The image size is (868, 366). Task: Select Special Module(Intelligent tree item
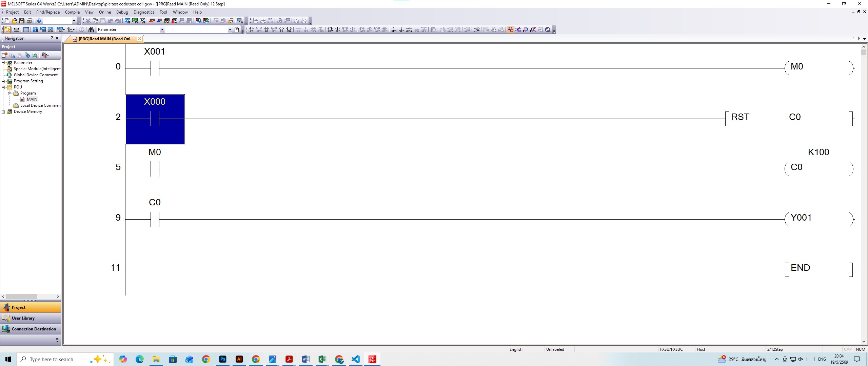37,69
